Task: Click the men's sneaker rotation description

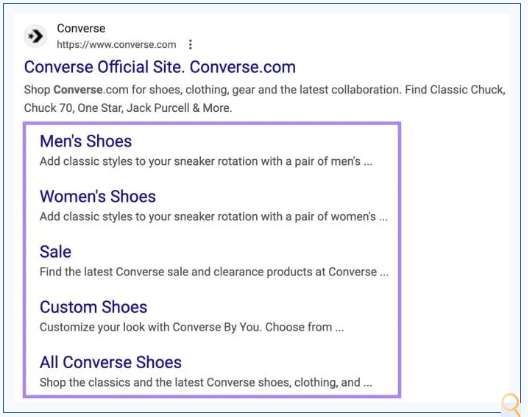Action: point(206,162)
